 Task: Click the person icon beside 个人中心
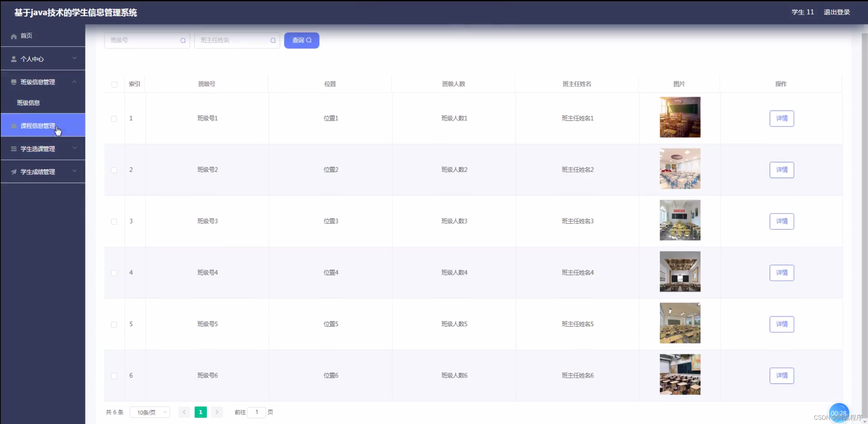click(14, 59)
